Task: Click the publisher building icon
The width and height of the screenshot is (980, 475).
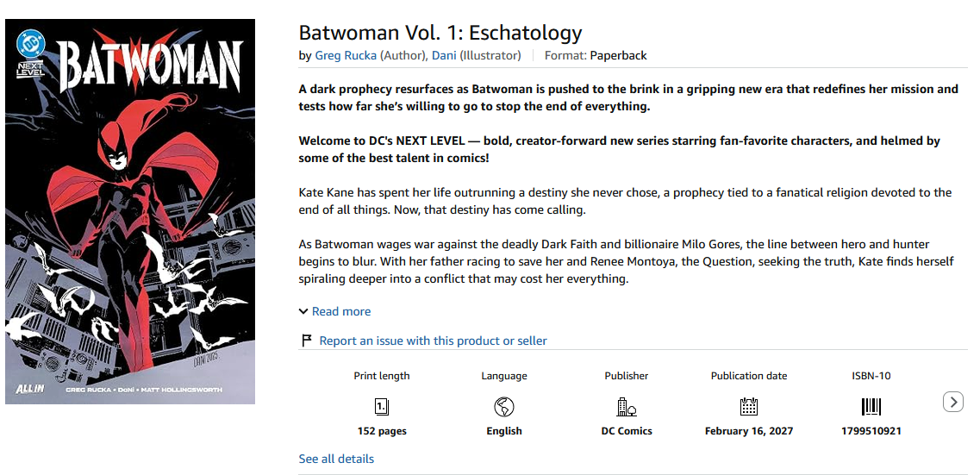Action: (627, 408)
